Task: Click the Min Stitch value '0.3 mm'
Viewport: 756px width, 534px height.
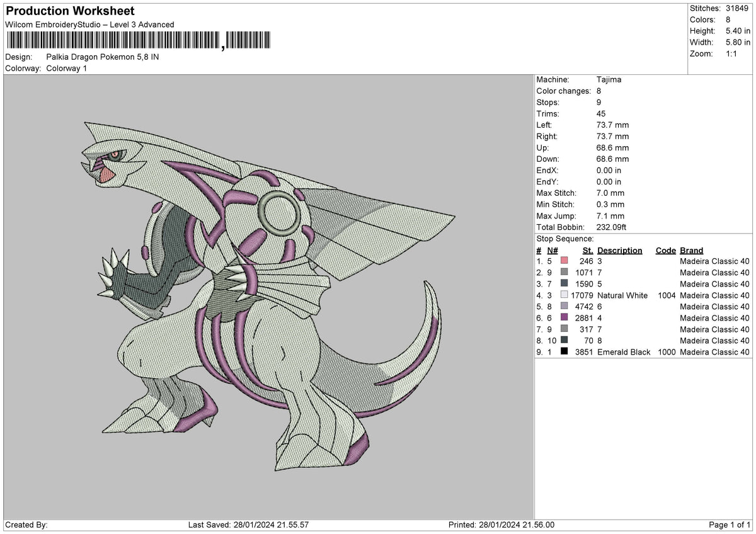Action: [610, 205]
